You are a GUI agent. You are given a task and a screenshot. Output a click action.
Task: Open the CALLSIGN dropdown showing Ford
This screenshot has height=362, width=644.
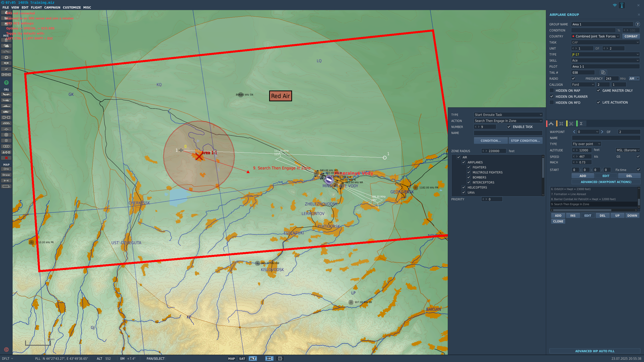click(583, 85)
